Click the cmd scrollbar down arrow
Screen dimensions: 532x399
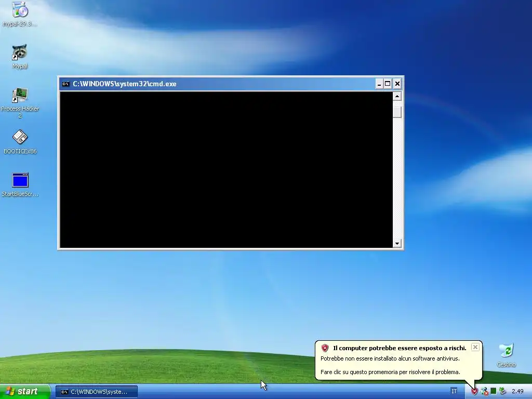397,243
